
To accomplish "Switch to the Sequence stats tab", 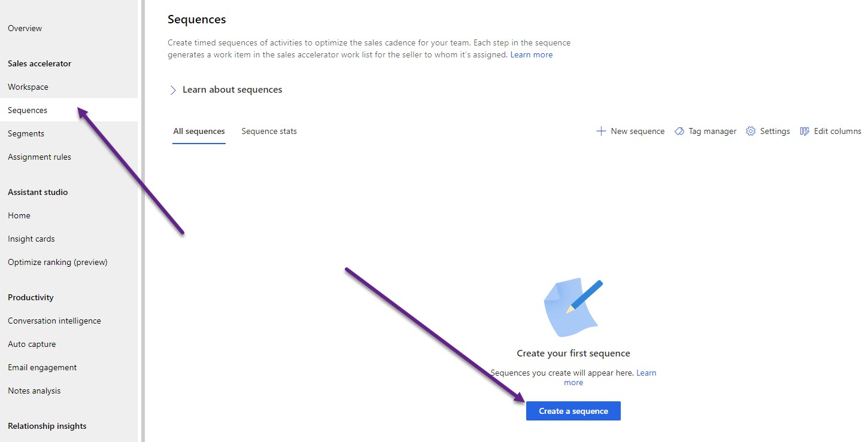I will (269, 131).
